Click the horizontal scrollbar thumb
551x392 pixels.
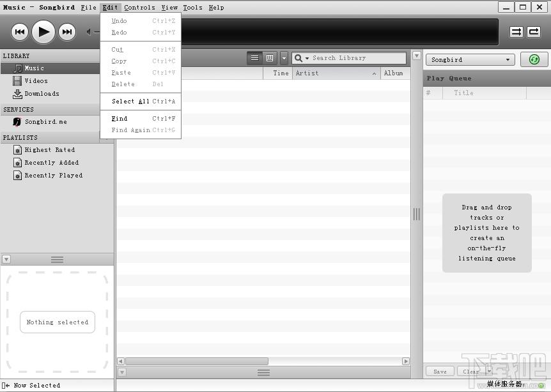[x=197, y=361]
